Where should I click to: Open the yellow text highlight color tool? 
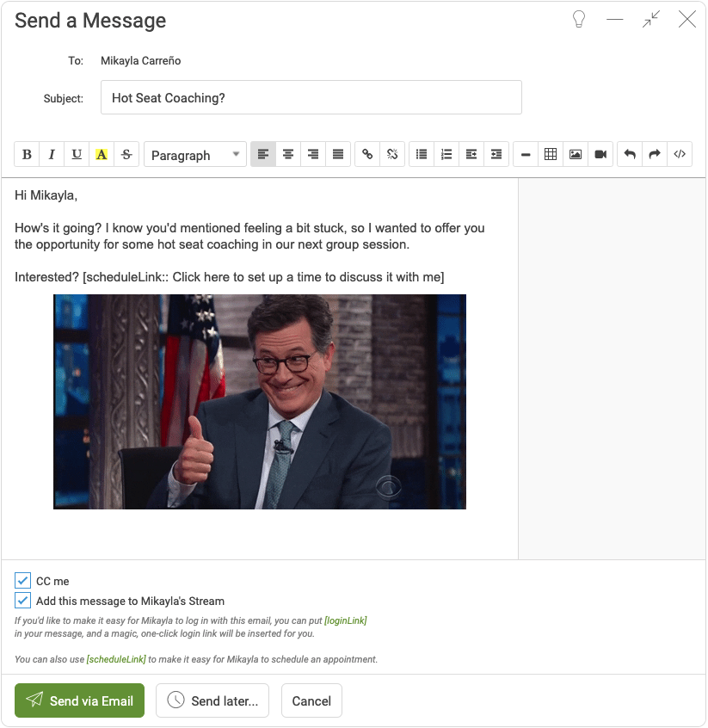click(102, 154)
